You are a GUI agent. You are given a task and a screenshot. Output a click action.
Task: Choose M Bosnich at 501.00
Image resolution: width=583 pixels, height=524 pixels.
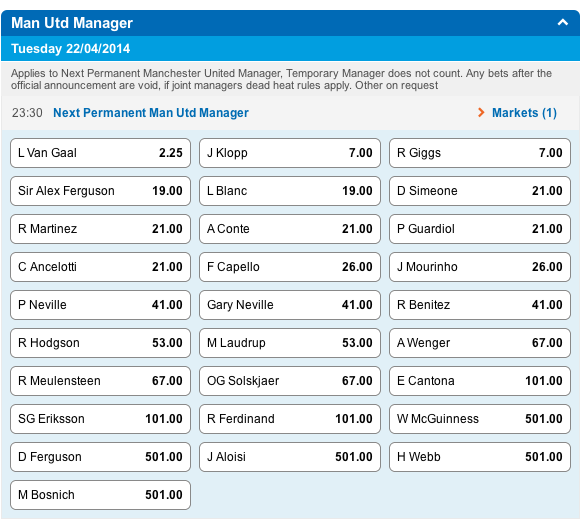click(100, 495)
